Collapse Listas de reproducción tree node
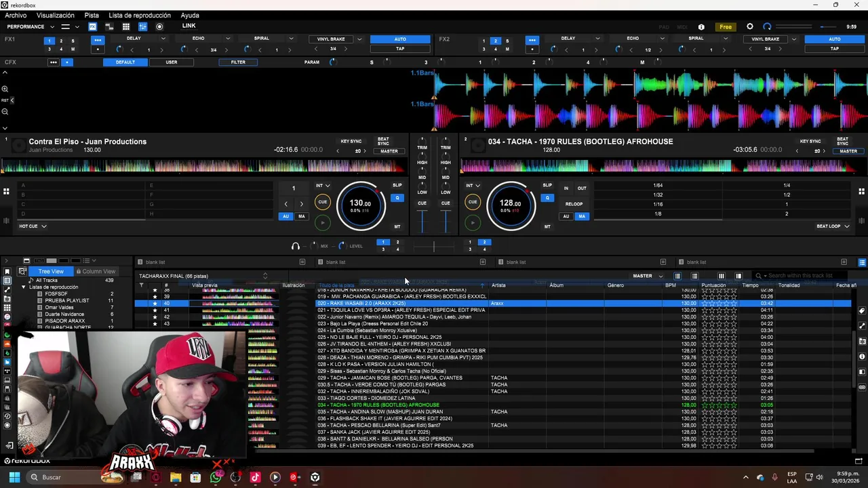This screenshot has height=488, width=868. tap(23, 287)
